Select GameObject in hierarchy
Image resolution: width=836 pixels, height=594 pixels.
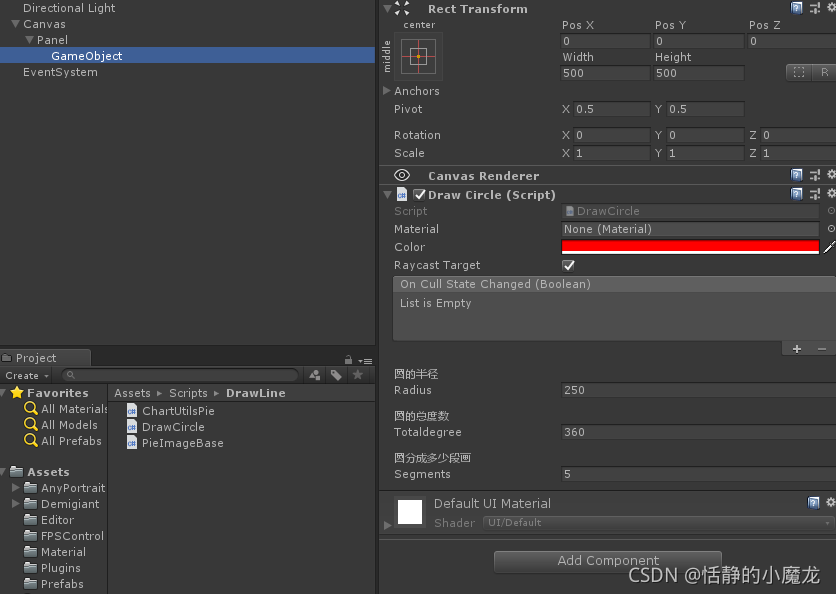[187, 55]
